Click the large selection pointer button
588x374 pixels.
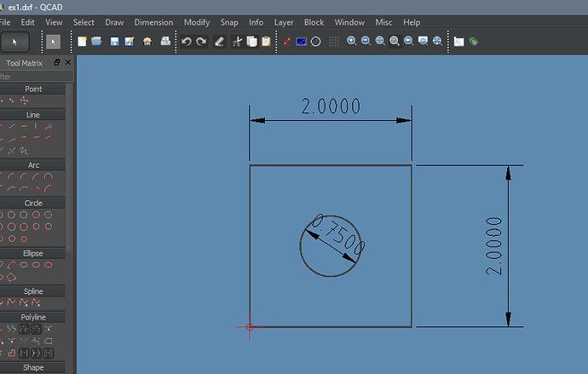[x=14, y=42]
